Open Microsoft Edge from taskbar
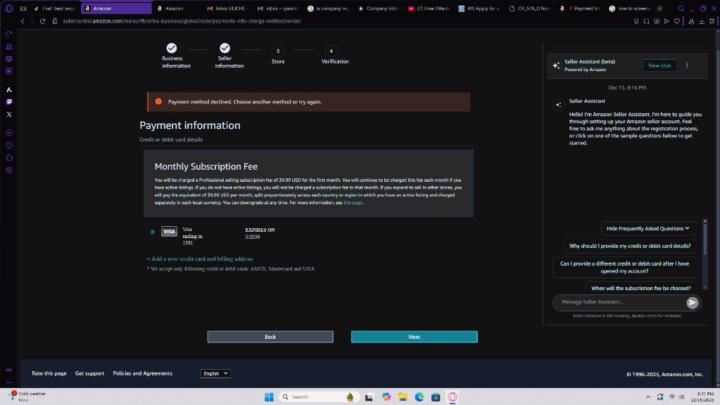Viewport: 720px width, 405px height. [419, 397]
